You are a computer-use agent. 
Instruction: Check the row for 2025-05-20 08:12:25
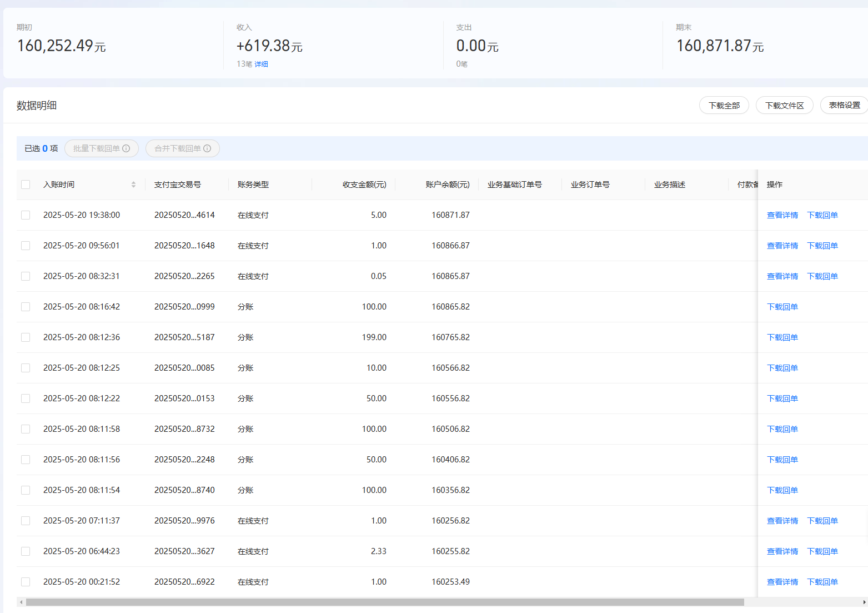click(26, 368)
